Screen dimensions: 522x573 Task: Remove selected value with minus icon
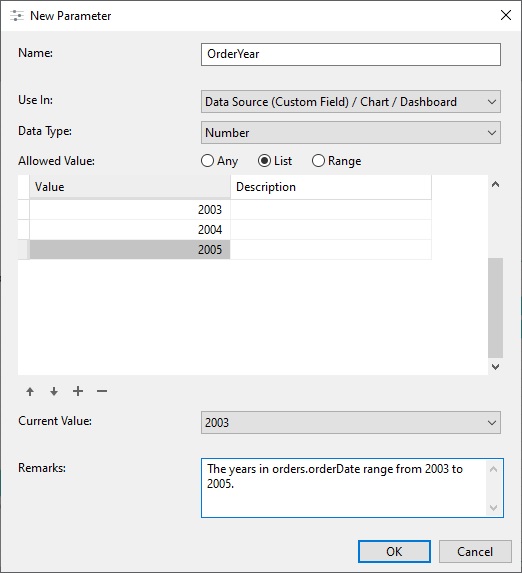point(102,391)
